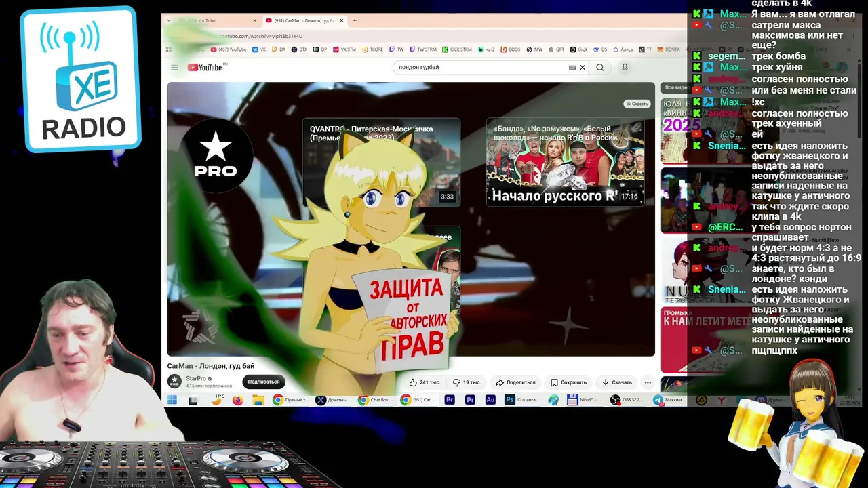Open the 'VK STM' bookmark
The width and height of the screenshot is (868, 488).
click(x=344, y=49)
